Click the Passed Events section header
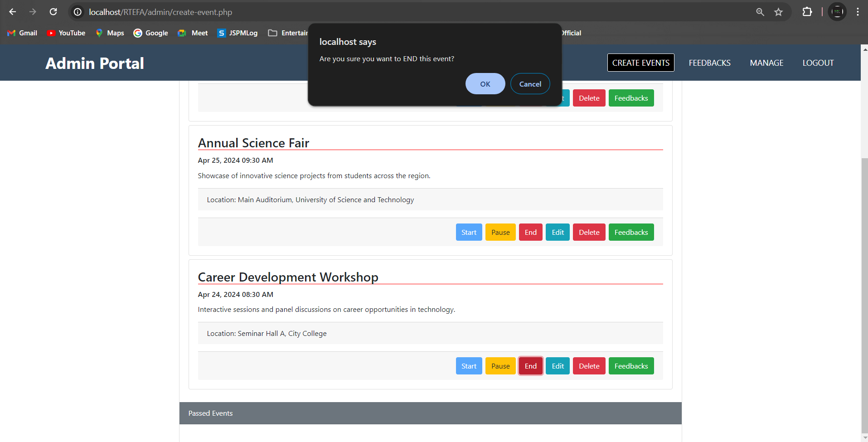 click(430, 413)
